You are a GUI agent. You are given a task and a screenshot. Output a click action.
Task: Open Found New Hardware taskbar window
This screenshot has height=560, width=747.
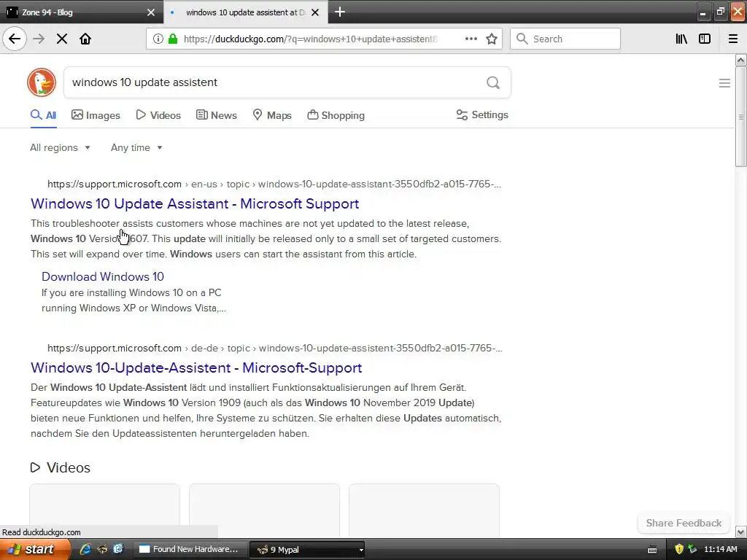click(x=190, y=549)
